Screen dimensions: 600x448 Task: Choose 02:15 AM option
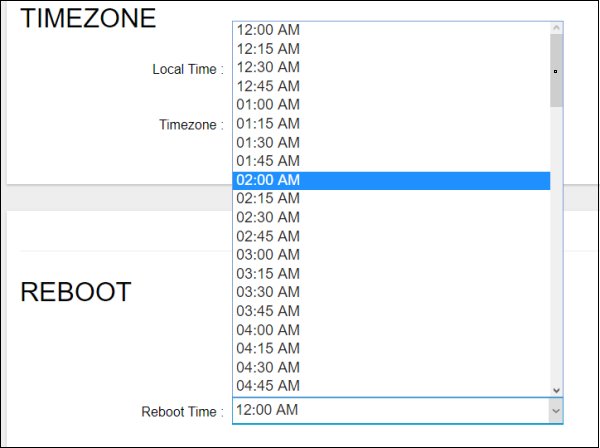[391, 199]
